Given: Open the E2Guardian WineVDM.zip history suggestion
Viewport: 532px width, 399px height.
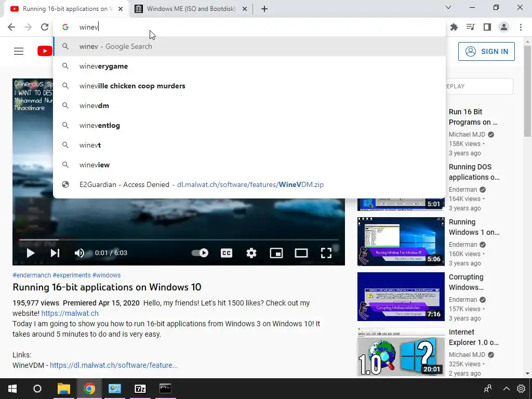Looking at the screenshot, I should 249,184.
